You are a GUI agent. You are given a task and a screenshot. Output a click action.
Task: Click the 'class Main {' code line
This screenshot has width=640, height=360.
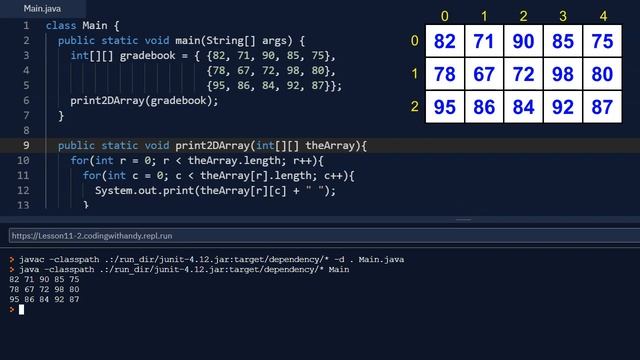coord(82,26)
